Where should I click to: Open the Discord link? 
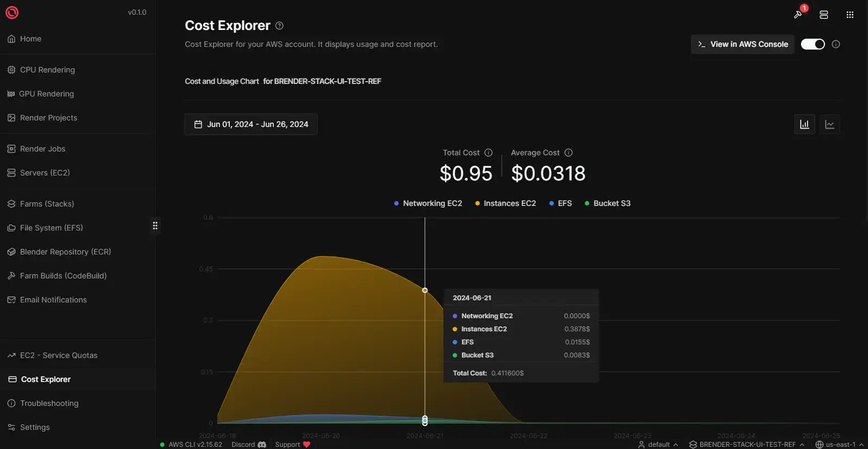click(249, 445)
